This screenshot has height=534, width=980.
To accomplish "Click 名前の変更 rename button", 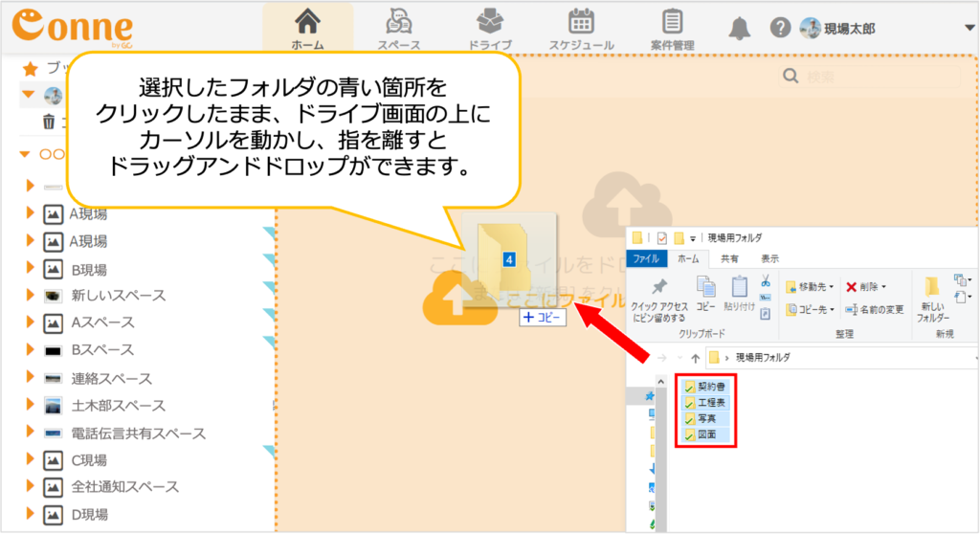I will pyautogui.click(x=874, y=309).
